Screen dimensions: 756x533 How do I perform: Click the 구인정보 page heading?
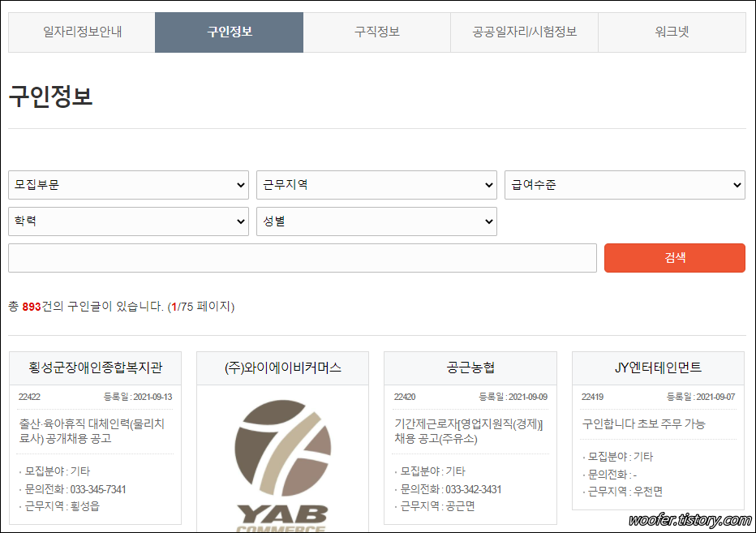point(50,96)
